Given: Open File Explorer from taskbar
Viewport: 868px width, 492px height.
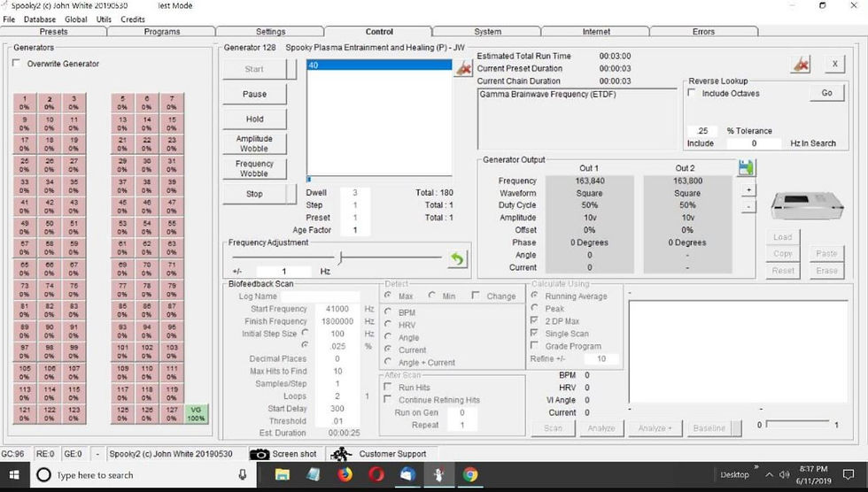Looking at the screenshot, I should coord(283,474).
